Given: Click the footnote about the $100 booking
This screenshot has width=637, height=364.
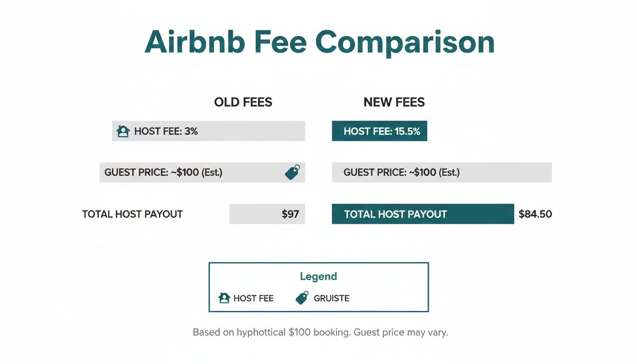Looking at the screenshot, I should [x=320, y=332].
